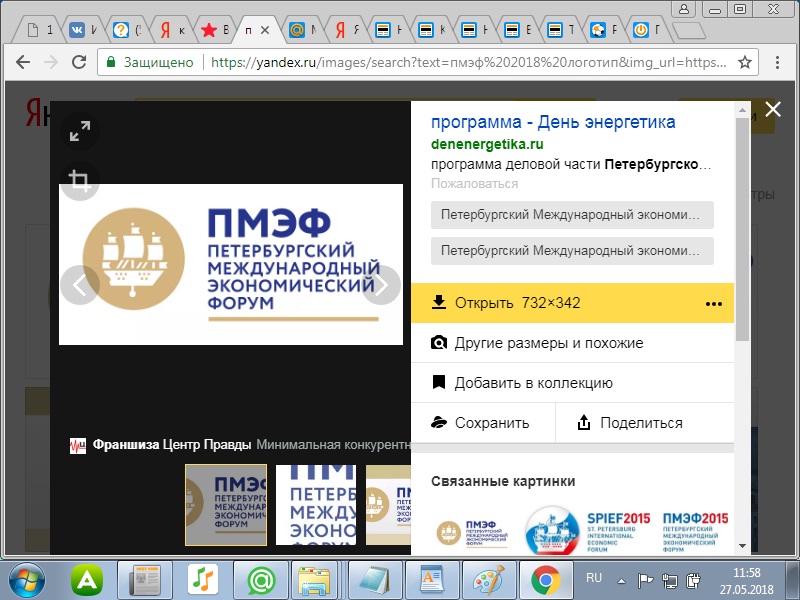
Task: Open link программа - День энергетика
Action: coord(553,122)
